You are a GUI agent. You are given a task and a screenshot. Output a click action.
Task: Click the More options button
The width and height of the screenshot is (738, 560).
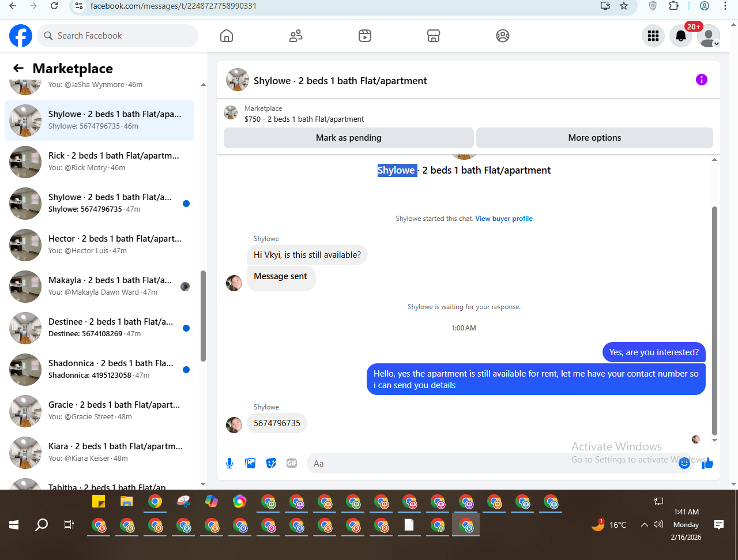point(594,138)
